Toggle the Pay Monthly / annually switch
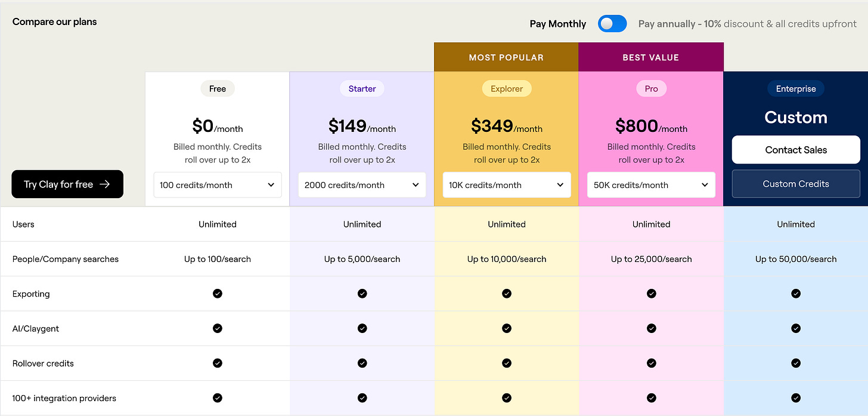Screen dimensions: 868x416 pyautogui.click(x=612, y=24)
